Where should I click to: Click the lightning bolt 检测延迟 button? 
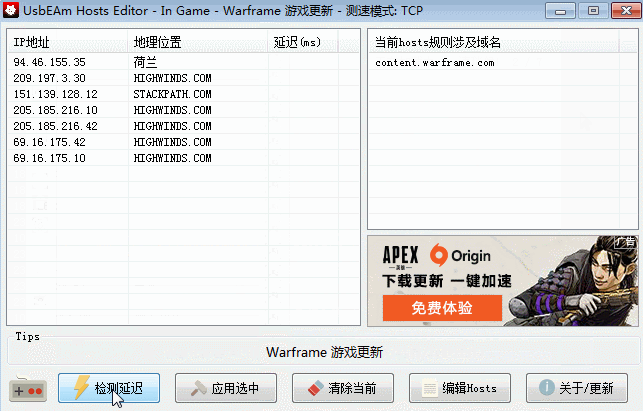click(x=108, y=388)
